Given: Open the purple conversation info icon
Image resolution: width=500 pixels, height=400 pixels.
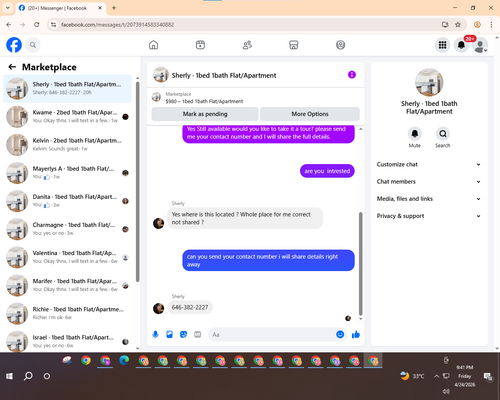Looking at the screenshot, I should pos(352,75).
